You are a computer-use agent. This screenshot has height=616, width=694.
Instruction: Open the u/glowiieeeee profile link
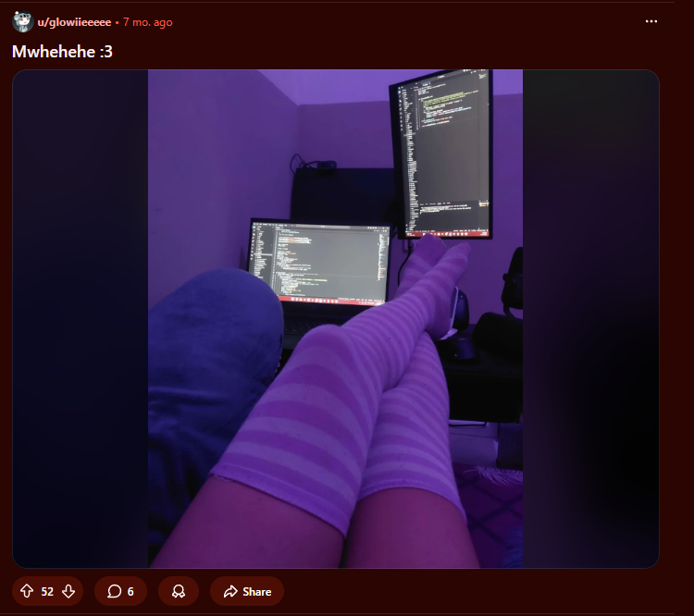pos(74,22)
